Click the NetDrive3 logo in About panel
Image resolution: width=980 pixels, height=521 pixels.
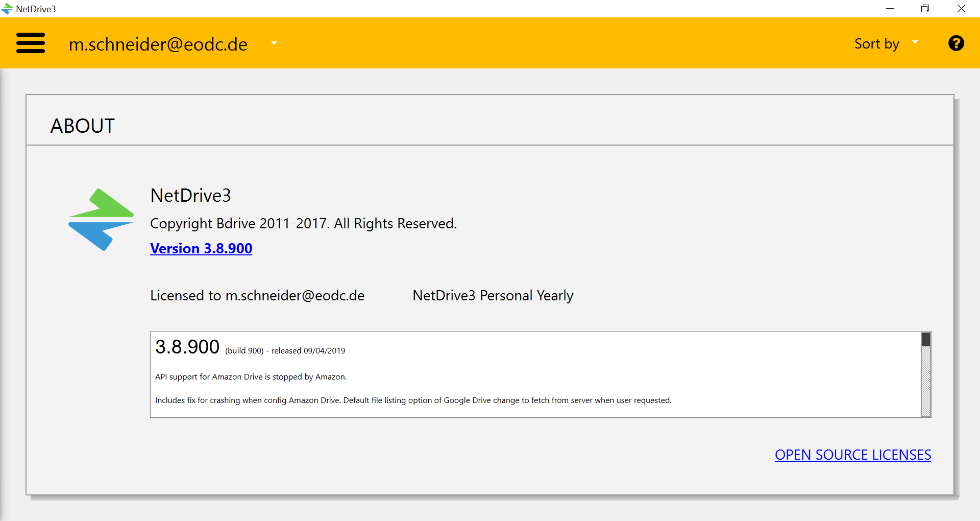pos(101,220)
